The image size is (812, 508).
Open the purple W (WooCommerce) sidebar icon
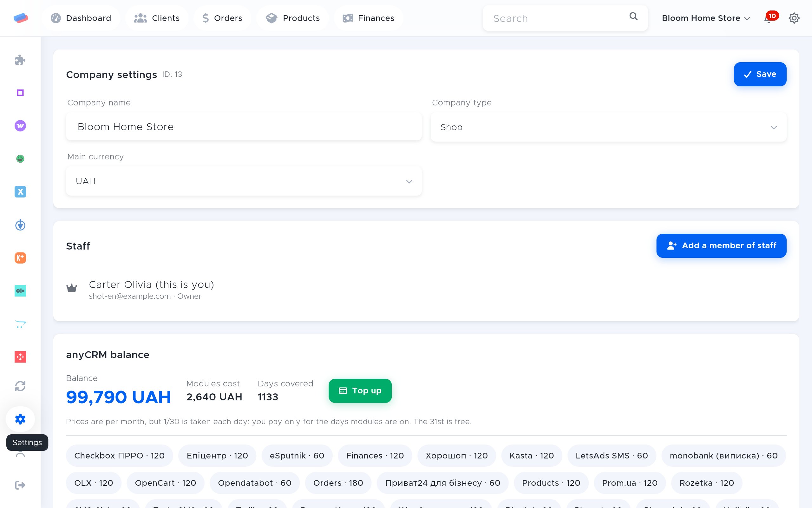[x=20, y=126]
